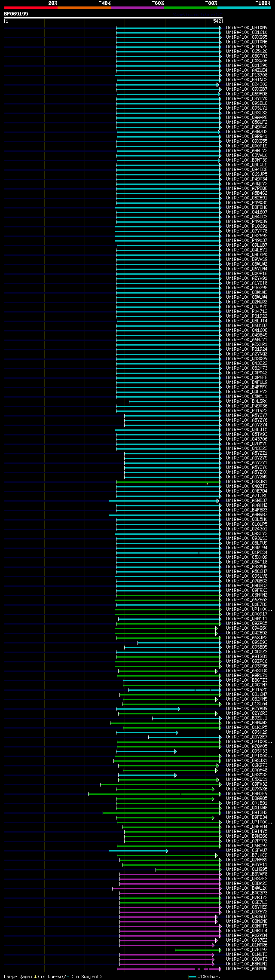The image size is (275, 980).
Task: Select the label UniRef100_C5WXJ1
Action: 247,397
